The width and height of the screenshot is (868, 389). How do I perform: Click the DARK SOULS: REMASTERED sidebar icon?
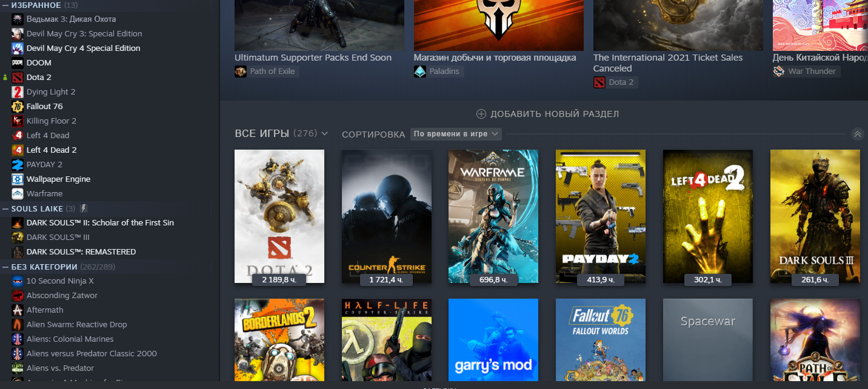pos(17,251)
